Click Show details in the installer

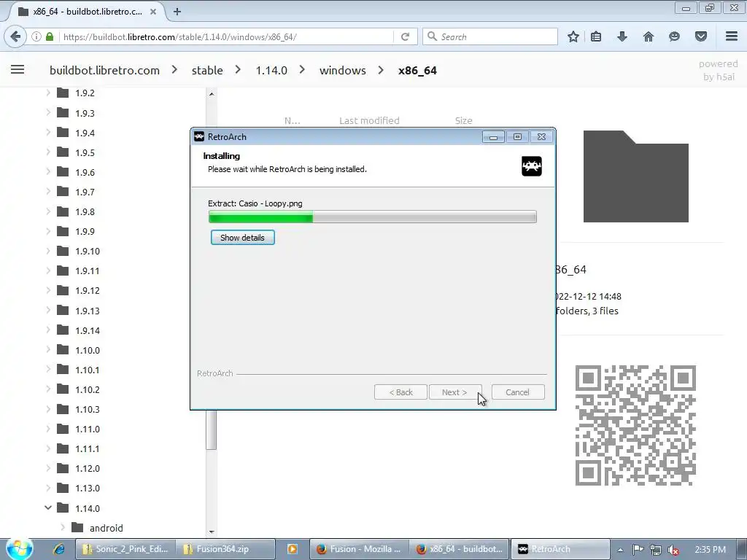(x=242, y=238)
